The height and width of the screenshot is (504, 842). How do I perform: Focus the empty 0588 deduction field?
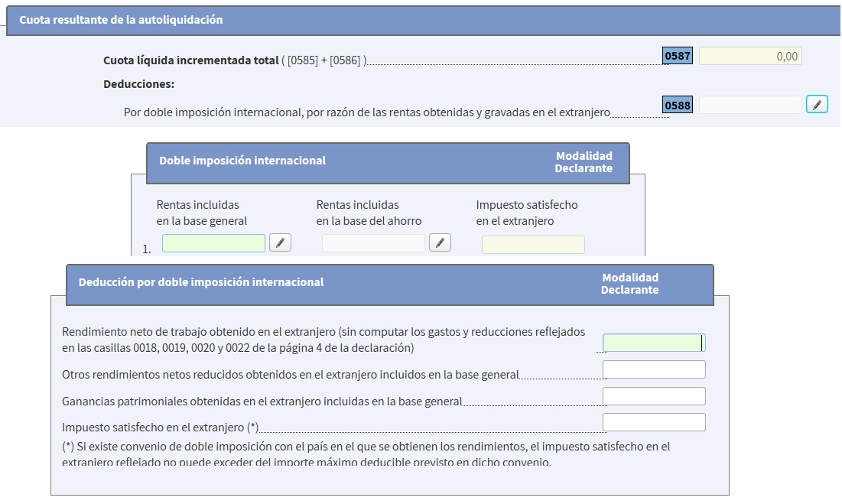click(x=749, y=105)
